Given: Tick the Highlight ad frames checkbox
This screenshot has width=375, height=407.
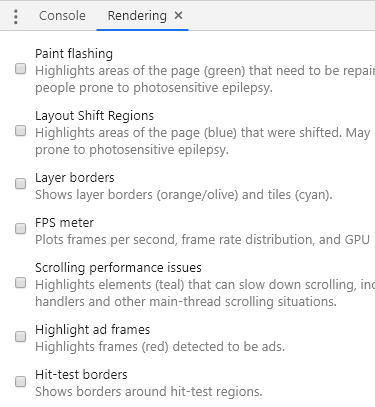Looking at the screenshot, I should (21, 337).
